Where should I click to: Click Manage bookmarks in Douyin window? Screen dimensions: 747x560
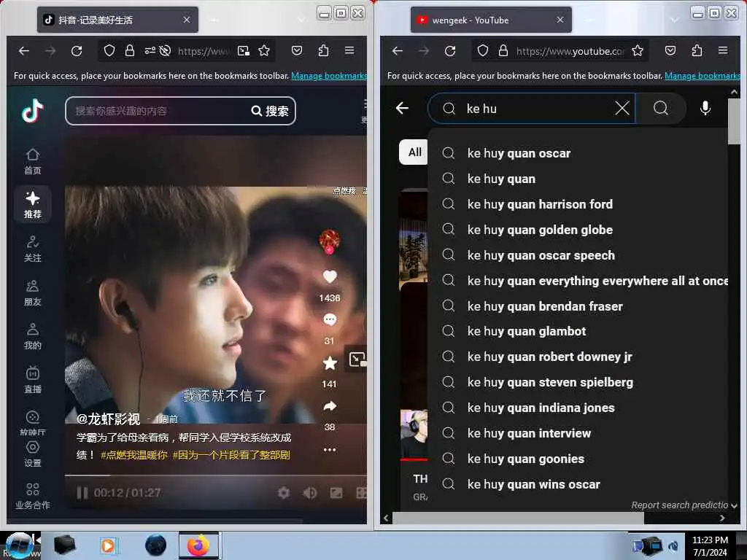click(x=329, y=76)
